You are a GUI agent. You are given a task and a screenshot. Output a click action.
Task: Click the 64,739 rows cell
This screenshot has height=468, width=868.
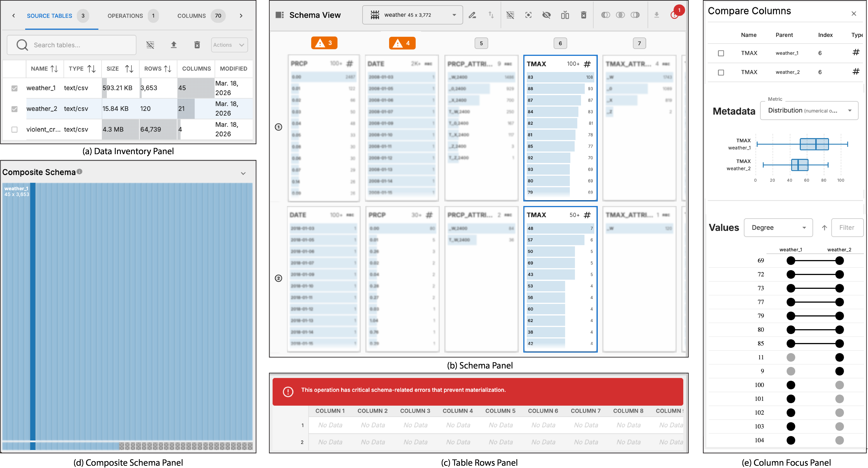[158, 130]
